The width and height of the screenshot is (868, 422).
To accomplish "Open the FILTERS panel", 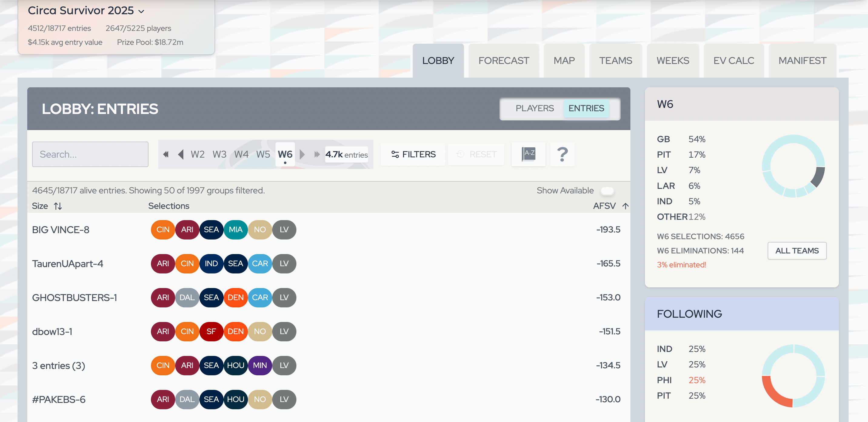I will (413, 154).
